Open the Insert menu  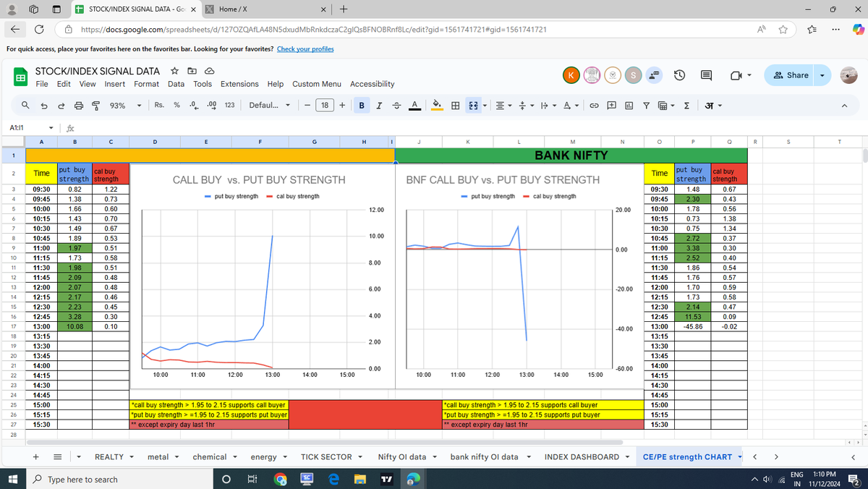click(x=115, y=84)
